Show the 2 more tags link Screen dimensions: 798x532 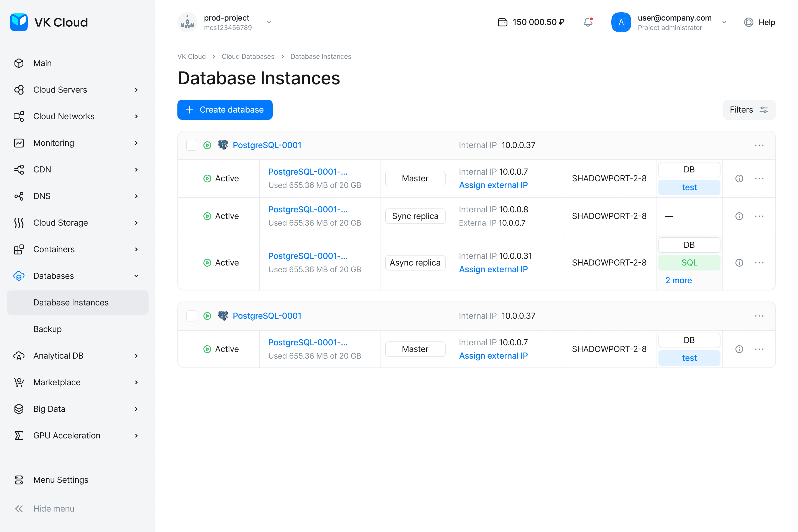678,280
